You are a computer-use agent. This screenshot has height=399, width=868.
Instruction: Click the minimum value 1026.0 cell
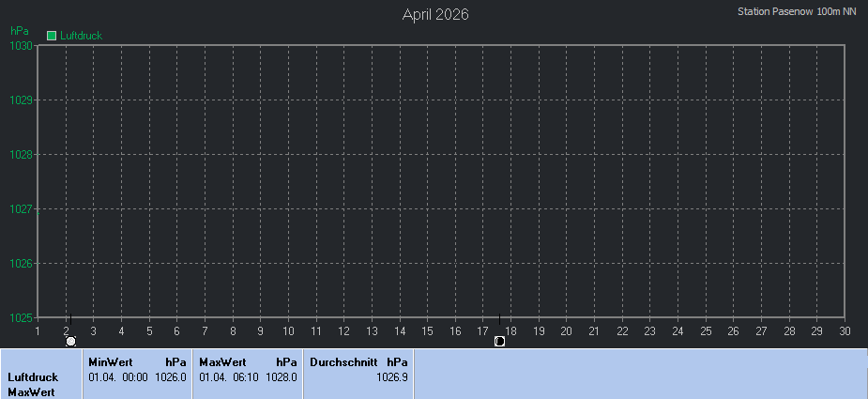[171, 376]
